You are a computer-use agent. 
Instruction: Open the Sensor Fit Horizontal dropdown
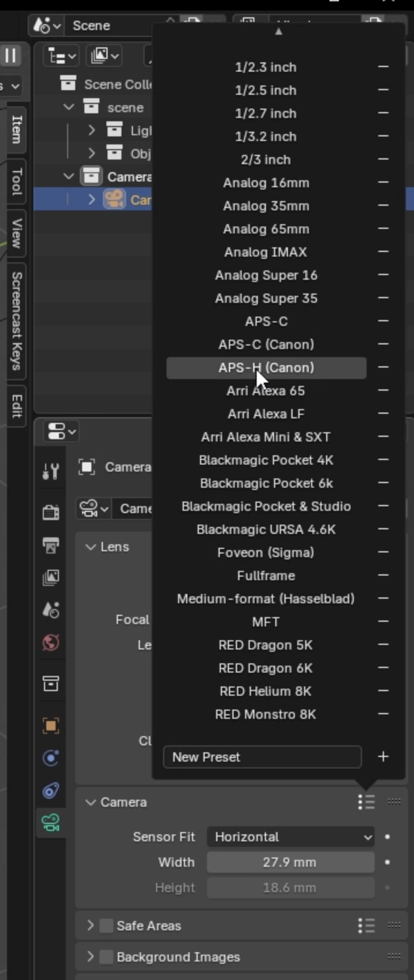[291, 837]
